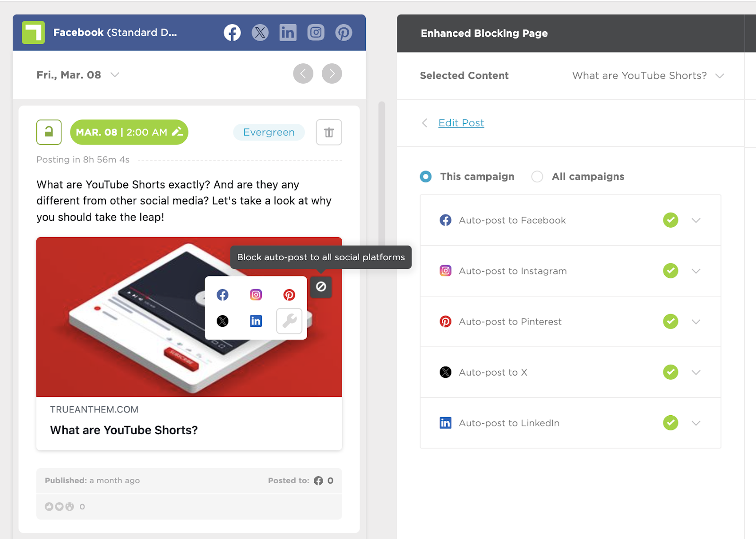Open the Selected Content dropdown
The width and height of the screenshot is (756, 539).
click(648, 76)
